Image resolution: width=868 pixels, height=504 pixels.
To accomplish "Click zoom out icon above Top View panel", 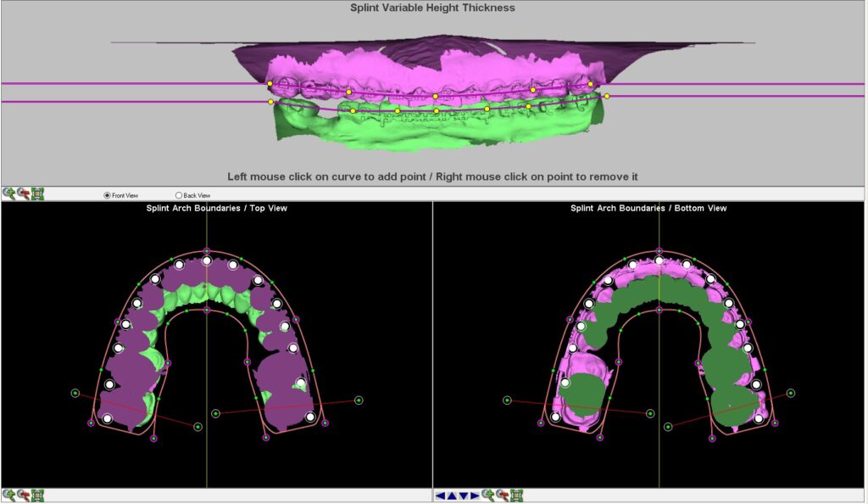I will tap(23, 193).
